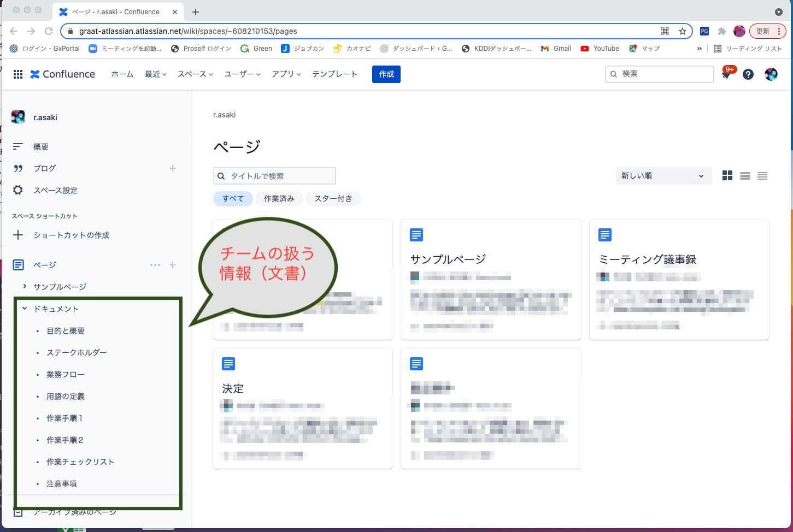Image resolution: width=793 pixels, height=532 pixels.
Task: Open the PG extension icon
Action: (x=704, y=31)
